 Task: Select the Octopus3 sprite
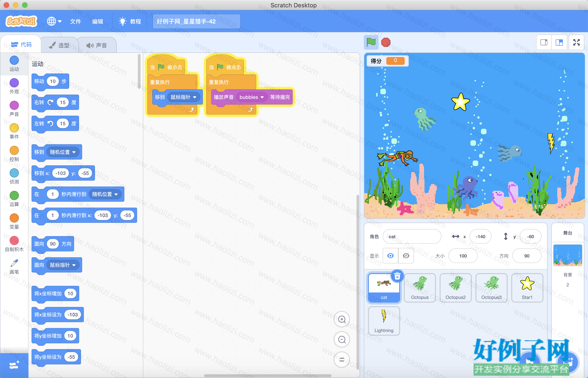point(491,288)
